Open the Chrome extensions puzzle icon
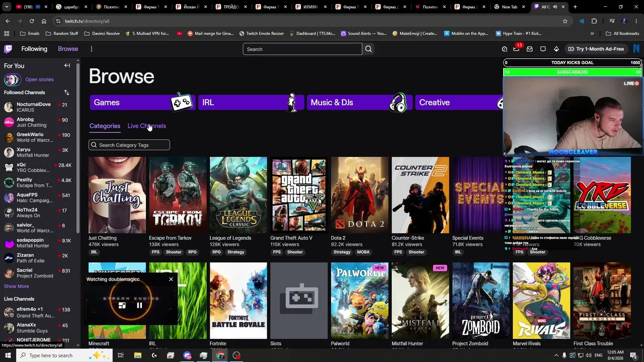This screenshot has width=644, height=362. (594, 21)
